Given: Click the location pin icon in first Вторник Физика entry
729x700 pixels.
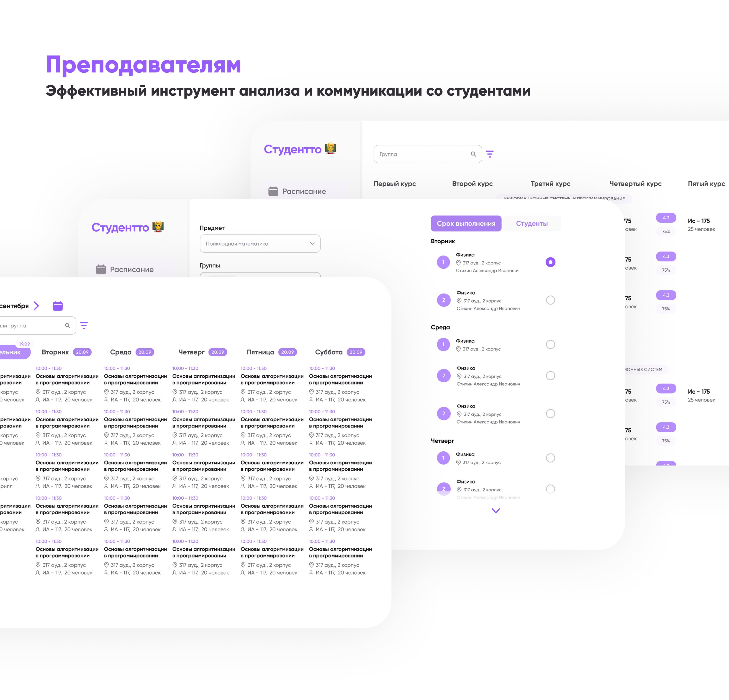Looking at the screenshot, I should [x=458, y=263].
